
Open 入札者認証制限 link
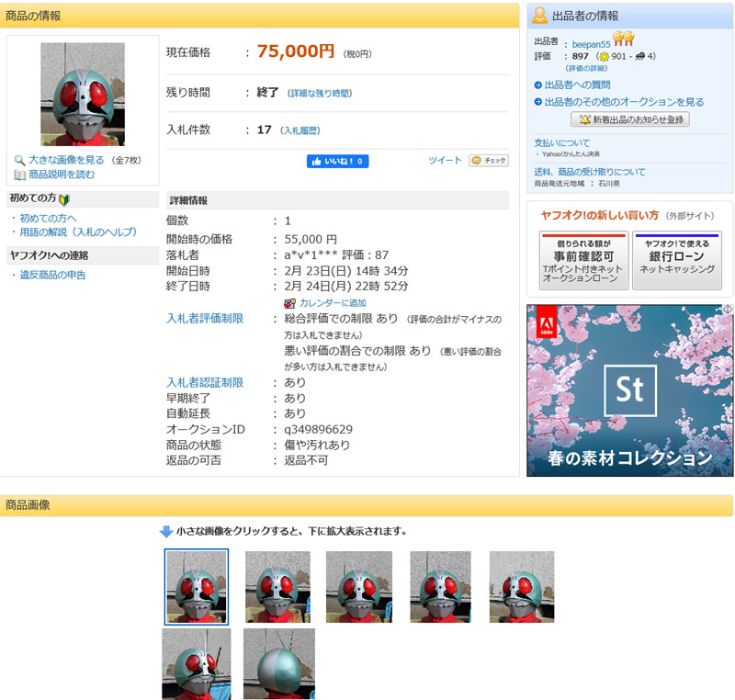click(204, 383)
